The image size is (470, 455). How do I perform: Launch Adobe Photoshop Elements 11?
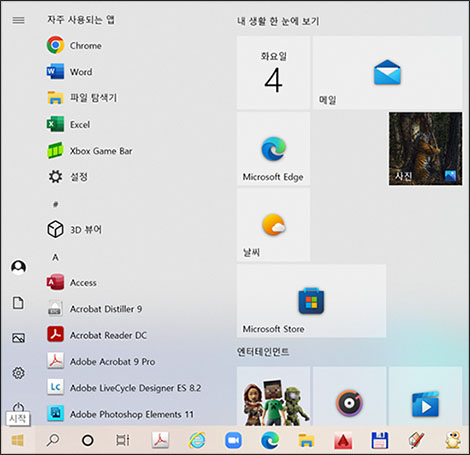pyautogui.click(x=120, y=414)
